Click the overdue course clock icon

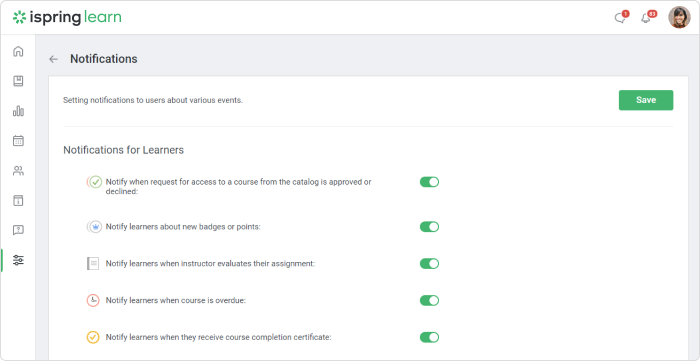[93, 300]
